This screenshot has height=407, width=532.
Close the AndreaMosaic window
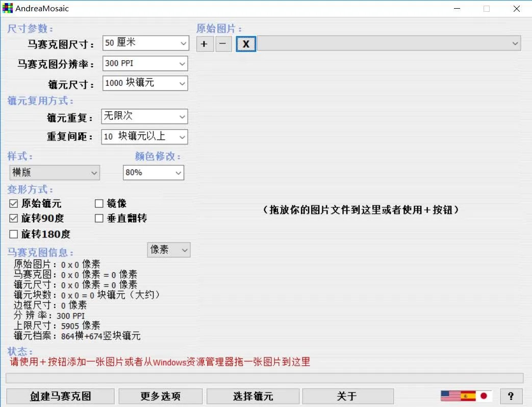pyautogui.click(x=516, y=9)
